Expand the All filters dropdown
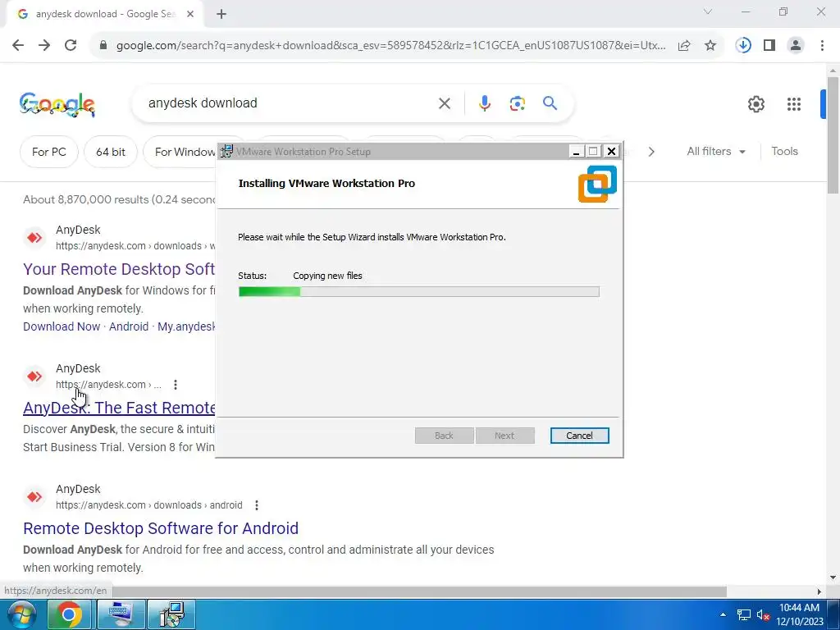 pyautogui.click(x=715, y=152)
